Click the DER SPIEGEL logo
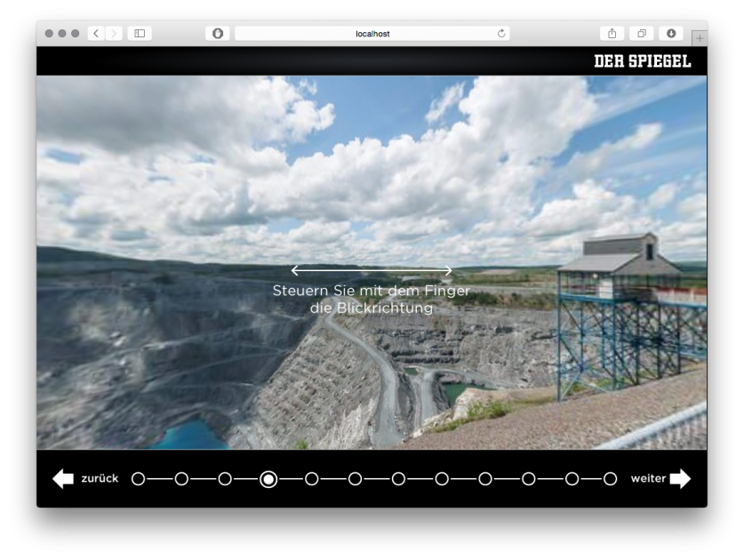This screenshot has width=744, height=560. click(x=643, y=61)
